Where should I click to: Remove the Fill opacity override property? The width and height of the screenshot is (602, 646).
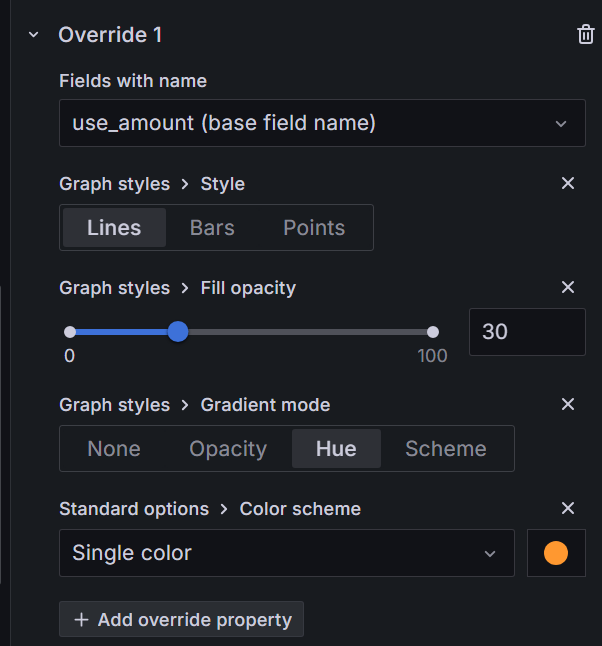tap(568, 288)
